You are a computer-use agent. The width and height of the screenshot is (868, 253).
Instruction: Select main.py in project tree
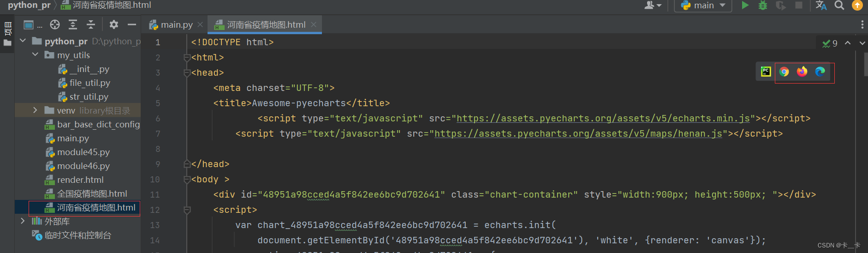[x=67, y=138]
